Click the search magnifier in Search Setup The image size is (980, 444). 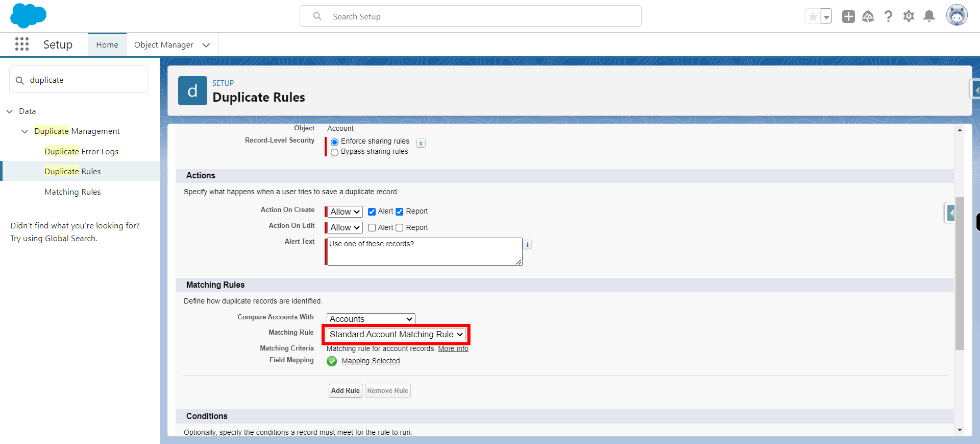(317, 16)
